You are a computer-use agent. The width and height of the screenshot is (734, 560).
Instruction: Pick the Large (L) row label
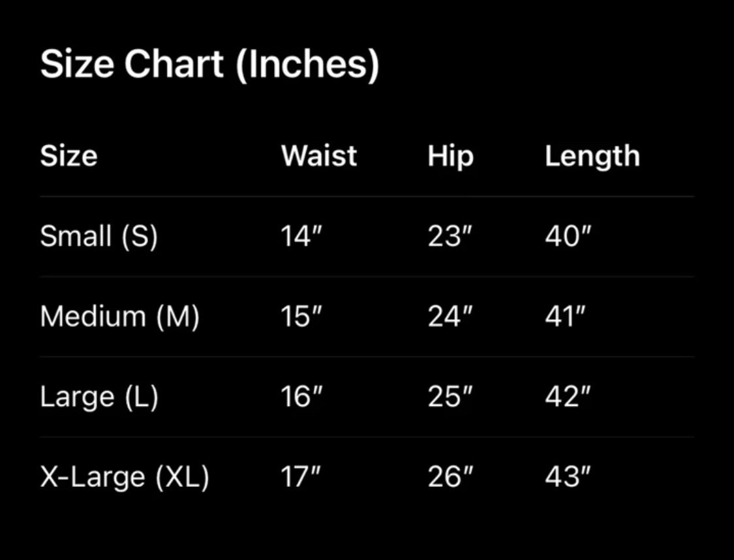(99, 397)
